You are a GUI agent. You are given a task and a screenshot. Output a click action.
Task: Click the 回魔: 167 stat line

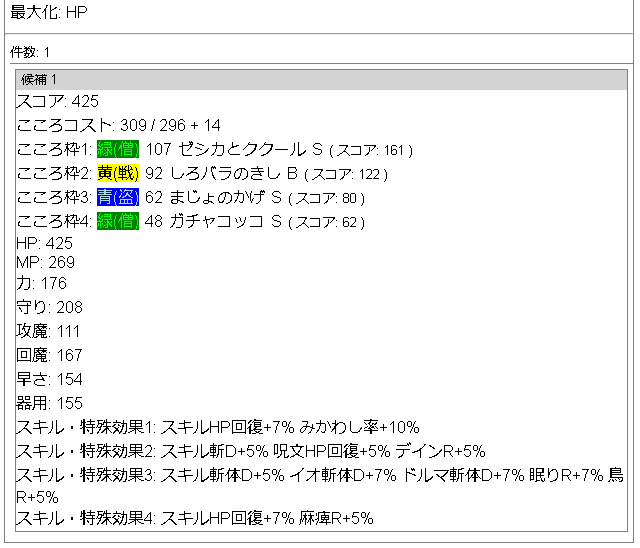(x=49, y=355)
